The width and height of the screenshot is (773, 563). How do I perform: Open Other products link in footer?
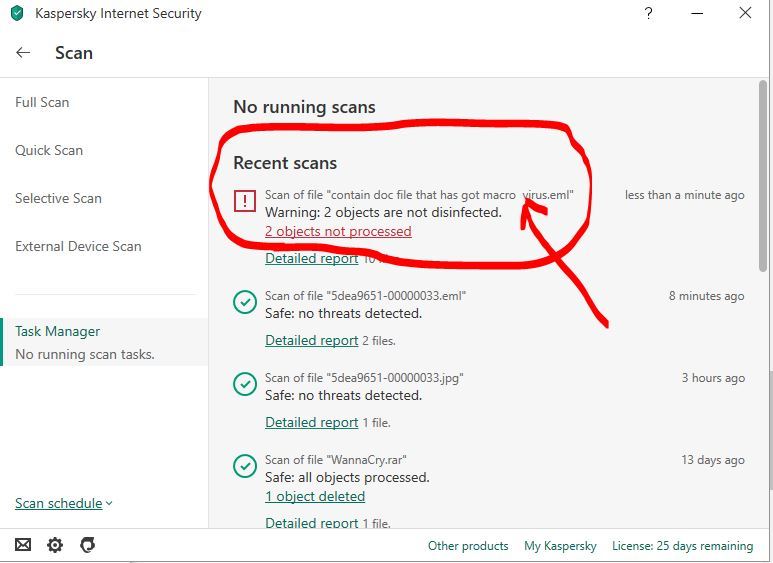pos(468,546)
